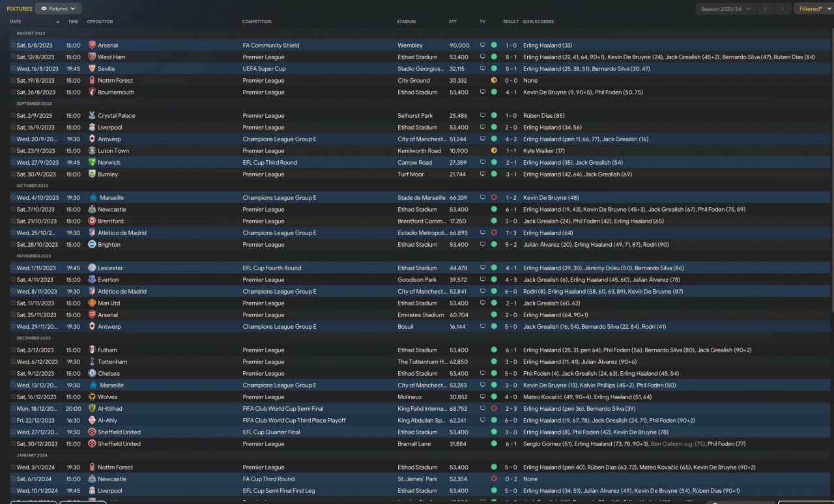Open the FA Cup Third Round link

pyautogui.click(x=268, y=479)
